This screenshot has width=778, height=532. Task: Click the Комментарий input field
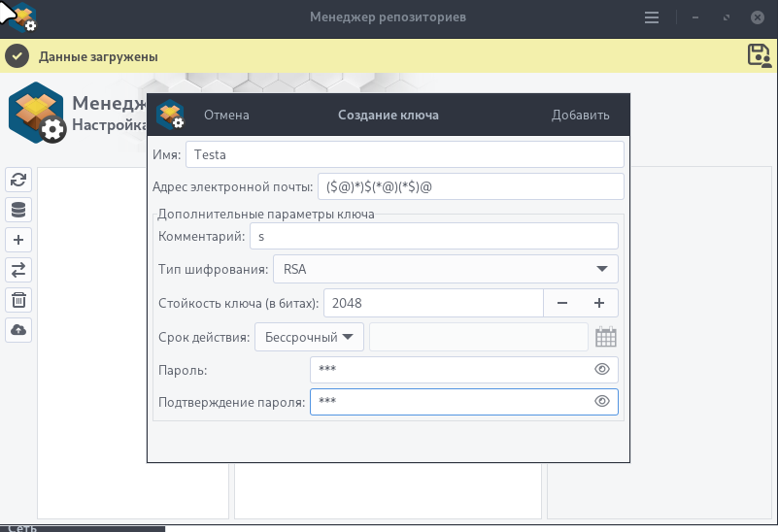(434, 236)
